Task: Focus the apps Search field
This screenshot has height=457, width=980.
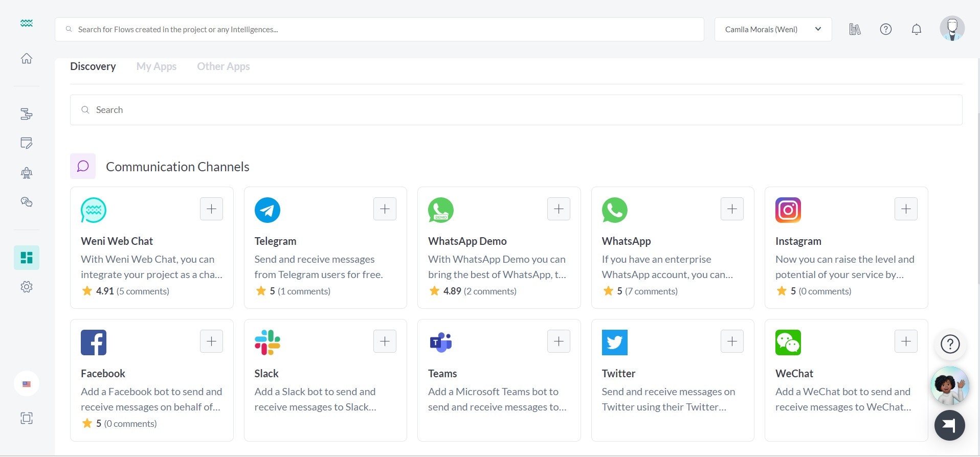Action: [516, 110]
